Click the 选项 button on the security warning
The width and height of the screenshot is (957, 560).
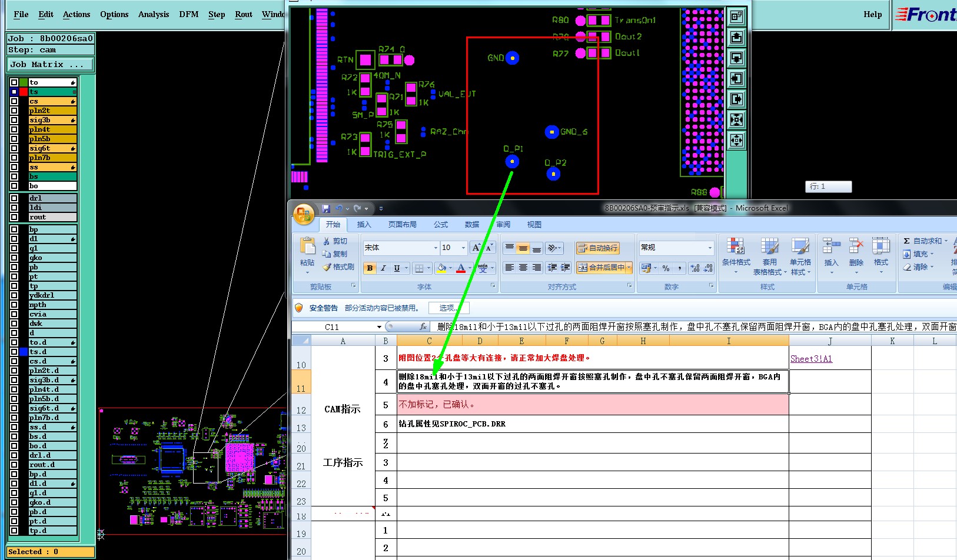click(448, 308)
